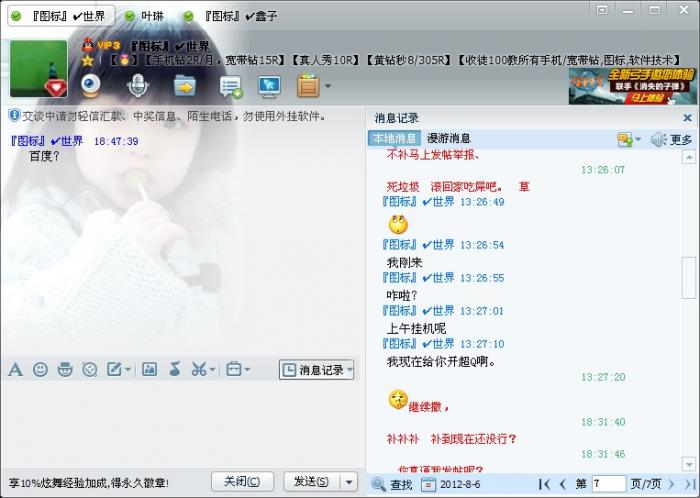
Task: Open the title bar menu dropdown button
Action: click(602, 10)
